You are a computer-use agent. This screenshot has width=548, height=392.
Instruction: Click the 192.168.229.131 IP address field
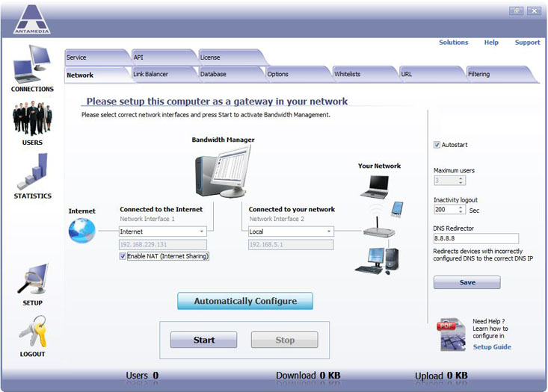[x=163, y=244]
